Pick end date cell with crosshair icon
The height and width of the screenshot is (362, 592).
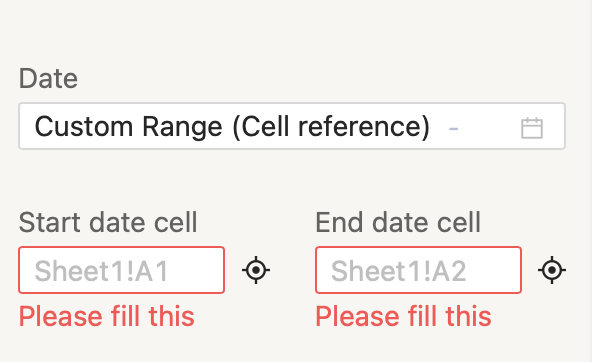click(x=552, y=270)
